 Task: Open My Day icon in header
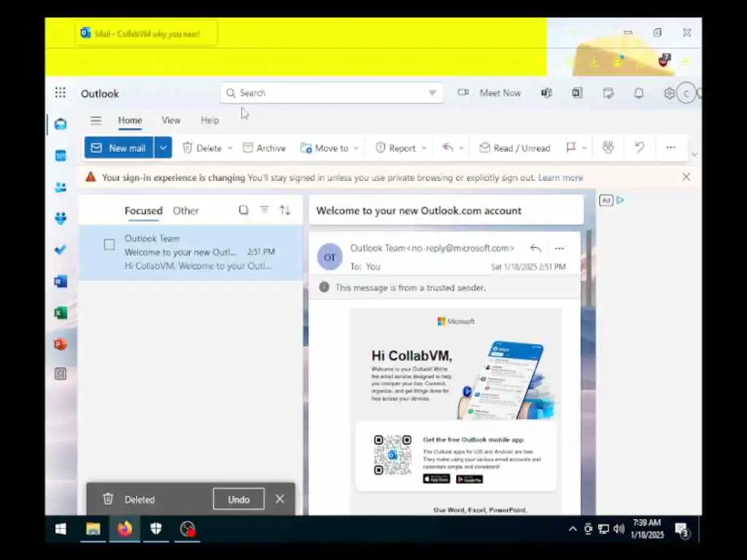(x=608, y=93)
